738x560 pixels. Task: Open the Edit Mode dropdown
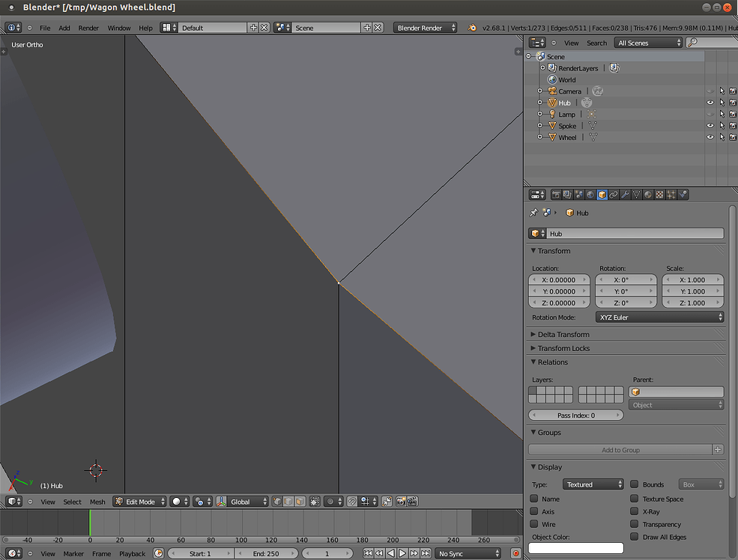coord(140,502)
